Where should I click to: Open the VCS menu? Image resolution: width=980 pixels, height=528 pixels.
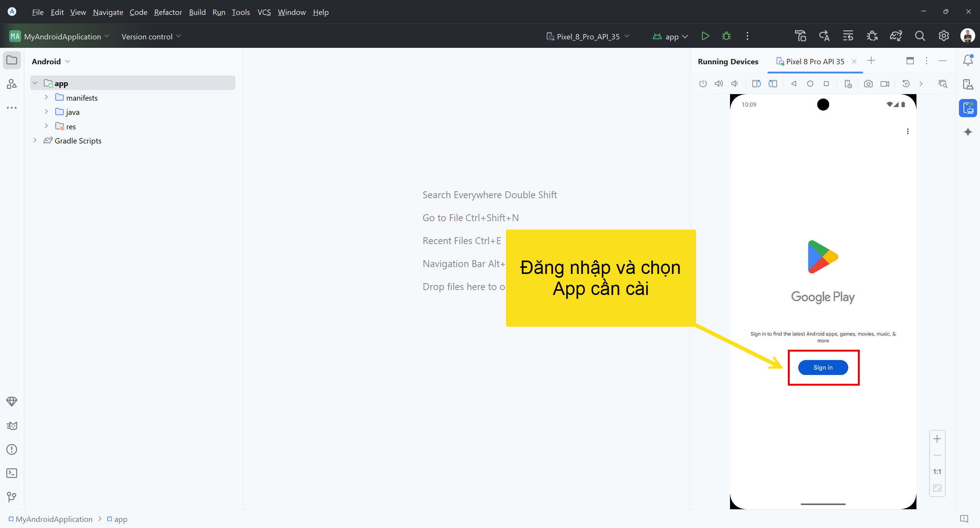(x=264, y=12)
